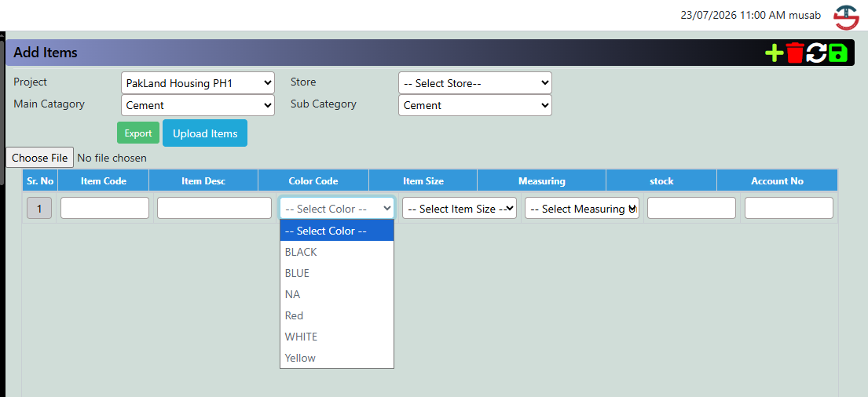
Task: Collapse the Select Color dropdown
Action: point(337,209)
